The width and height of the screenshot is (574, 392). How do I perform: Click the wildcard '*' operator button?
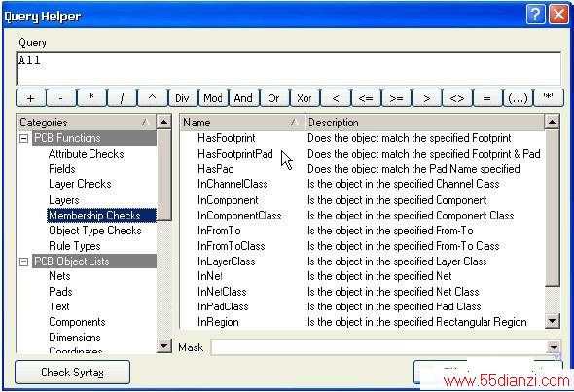point(549,98)
